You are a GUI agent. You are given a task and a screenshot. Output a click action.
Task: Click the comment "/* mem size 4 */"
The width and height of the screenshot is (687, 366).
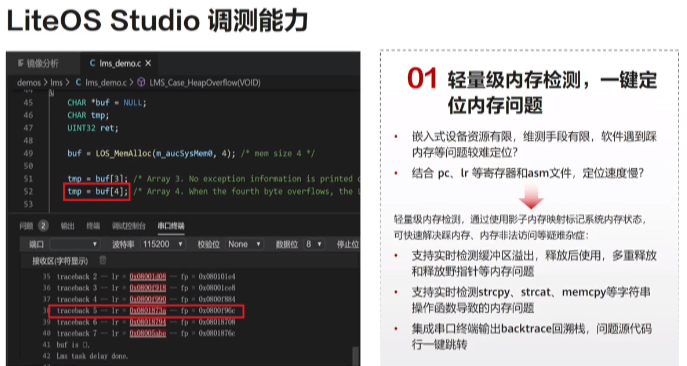278,153
